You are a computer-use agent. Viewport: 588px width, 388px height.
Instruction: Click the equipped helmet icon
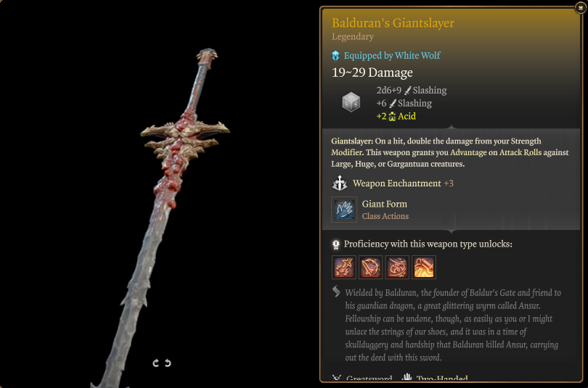point(335,56)
